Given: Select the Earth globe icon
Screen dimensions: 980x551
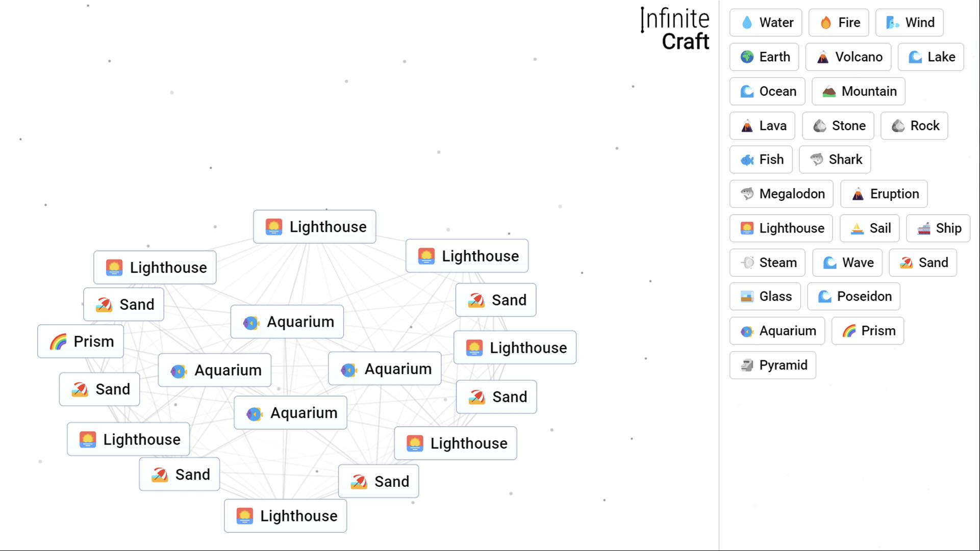Looking at the screenshot, I should [747, 57].
